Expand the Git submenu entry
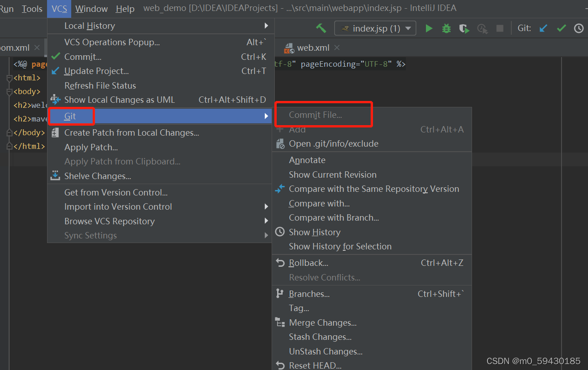 click(161, 116)
